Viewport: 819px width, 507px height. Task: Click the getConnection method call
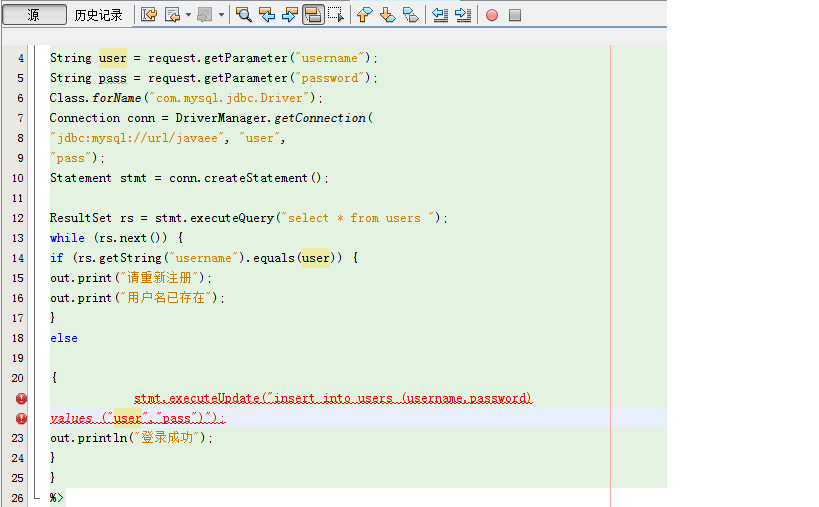(x=320, y=118)
